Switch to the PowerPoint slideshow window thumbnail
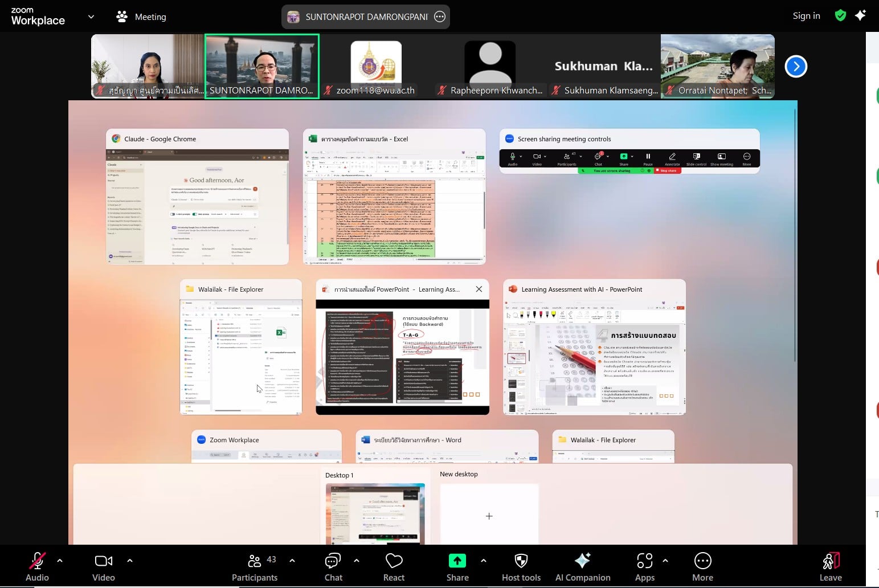This screenshot has height=588, width=879. [x=402, y=347]
